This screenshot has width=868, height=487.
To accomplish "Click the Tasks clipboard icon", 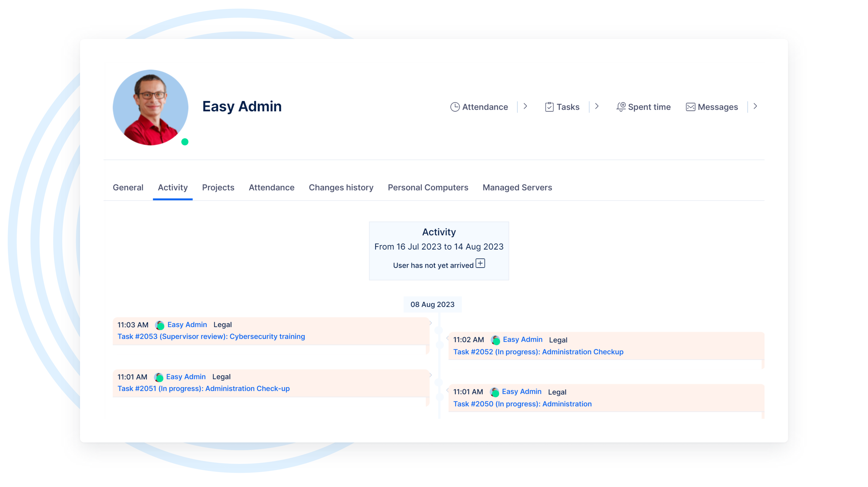I will [x=549, y=107].
